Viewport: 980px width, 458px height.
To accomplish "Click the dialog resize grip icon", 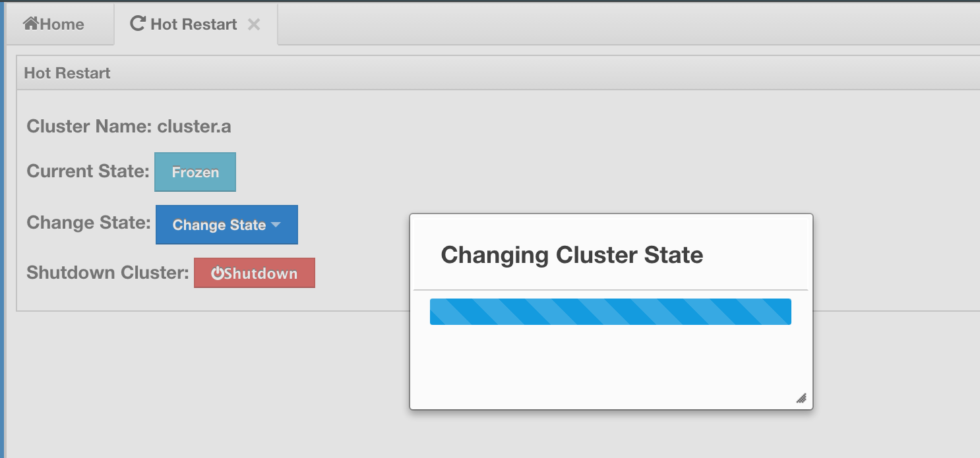I will point(801,397).
